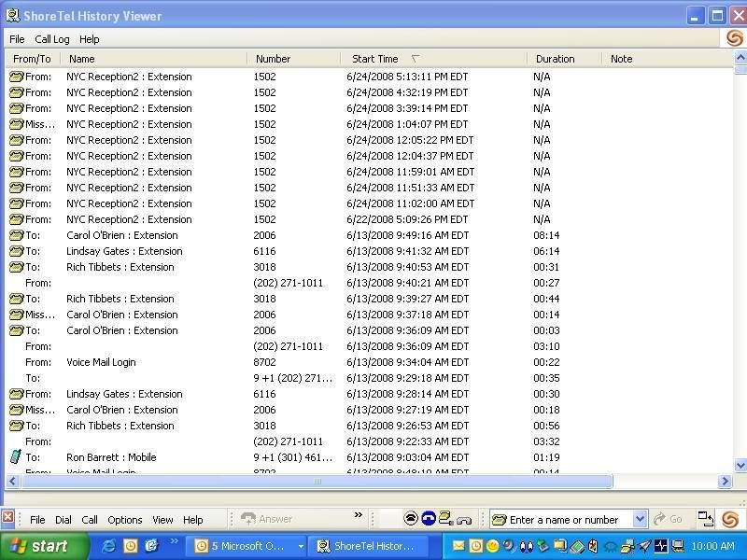Open Help menu in the call toolbar

click(193, 520)
